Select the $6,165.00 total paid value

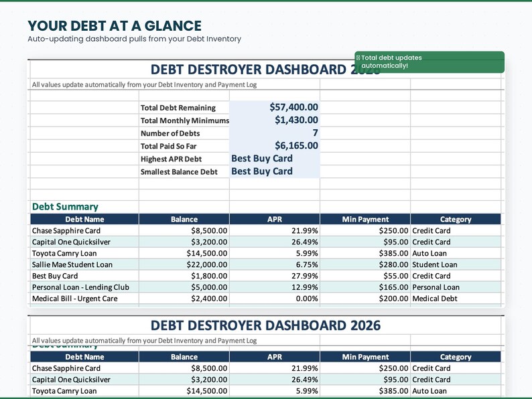(x=275, y=146)
